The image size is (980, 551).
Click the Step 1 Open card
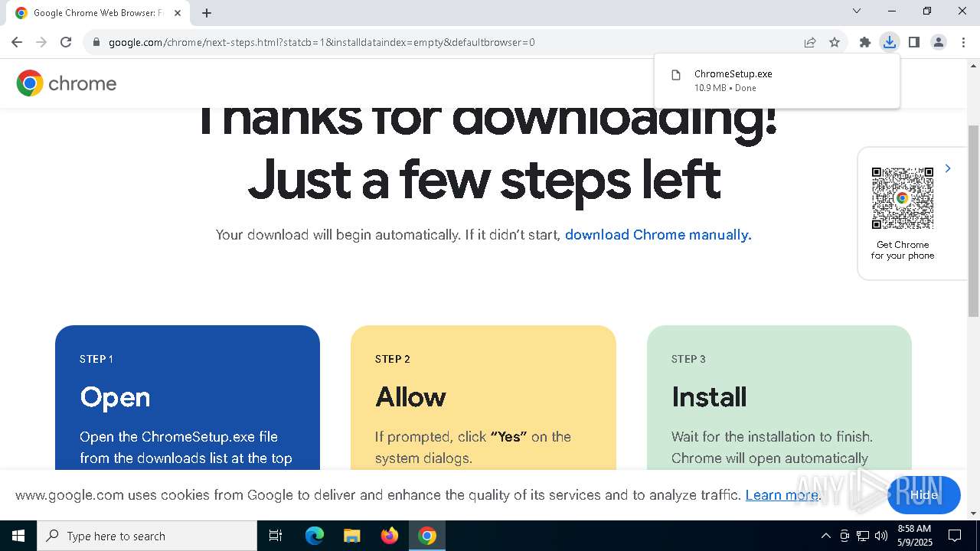(x=188, y=398)
